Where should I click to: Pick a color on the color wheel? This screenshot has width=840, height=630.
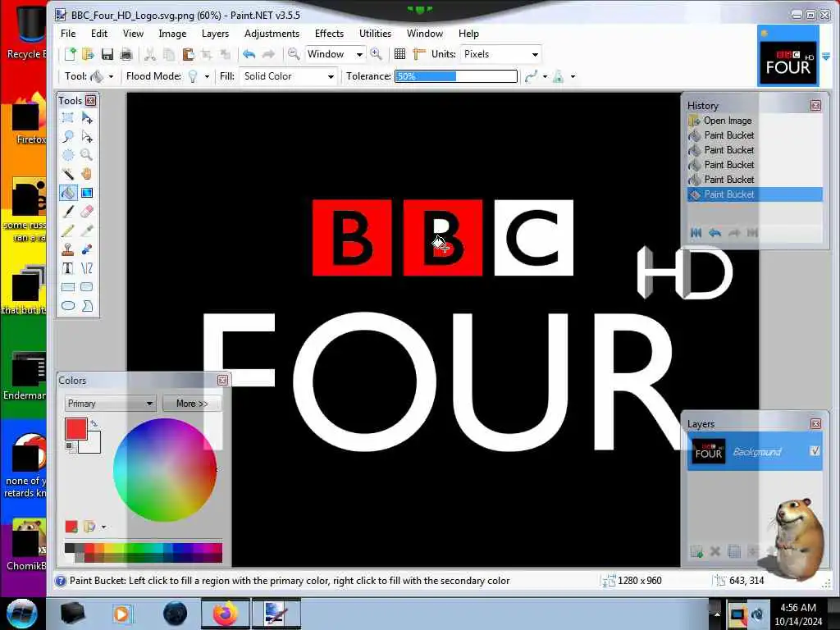pos(165,470)
